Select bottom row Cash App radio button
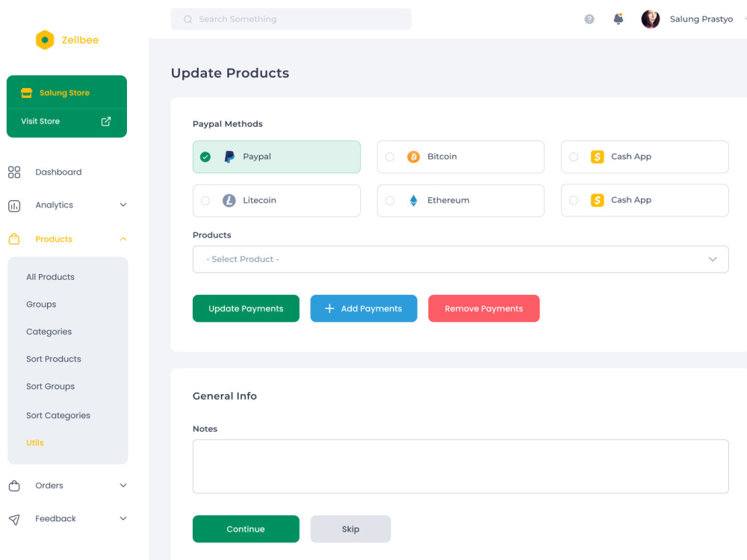The width and height of the screenshot is (747, 560). coord(574,200)
